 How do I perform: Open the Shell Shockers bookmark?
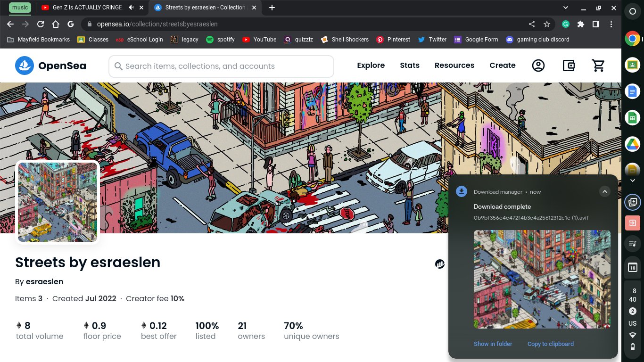pos(345,40)
